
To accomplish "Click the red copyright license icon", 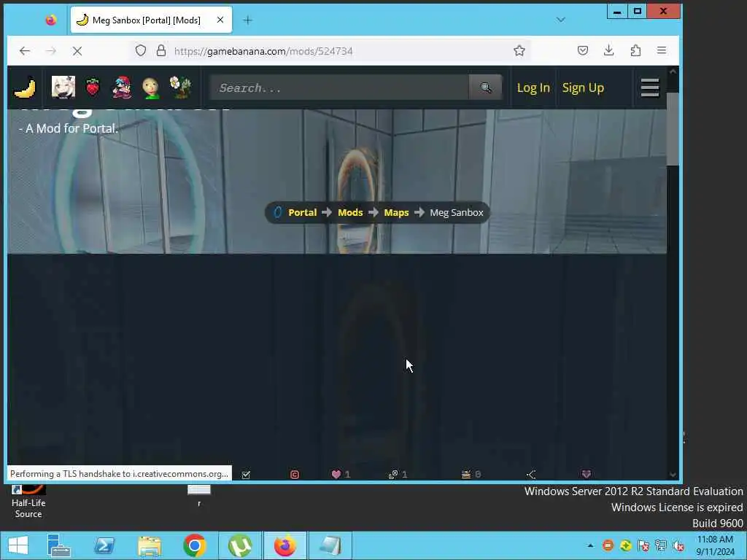I will tap(295, 474).
